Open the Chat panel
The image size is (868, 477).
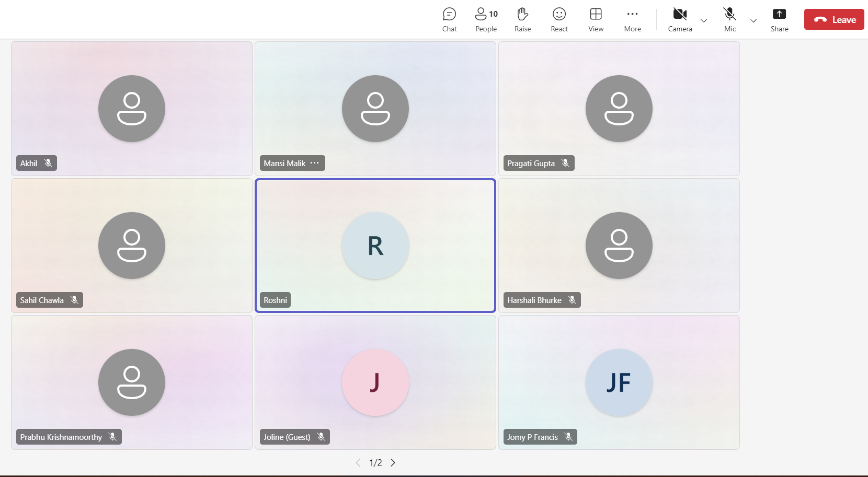[x=449, y=20]
